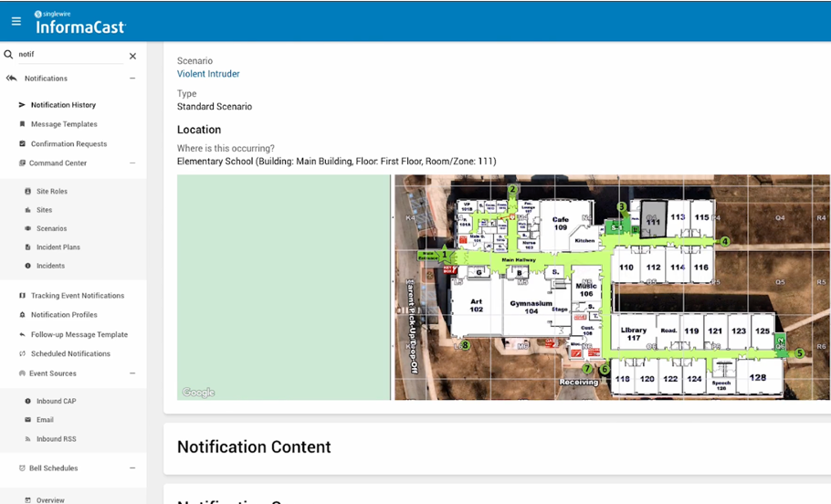Image resolution: width=831 pixels, height=504 pixels.
Task: Open Incident Plans in the sidebar
Action: pos(58,247)
